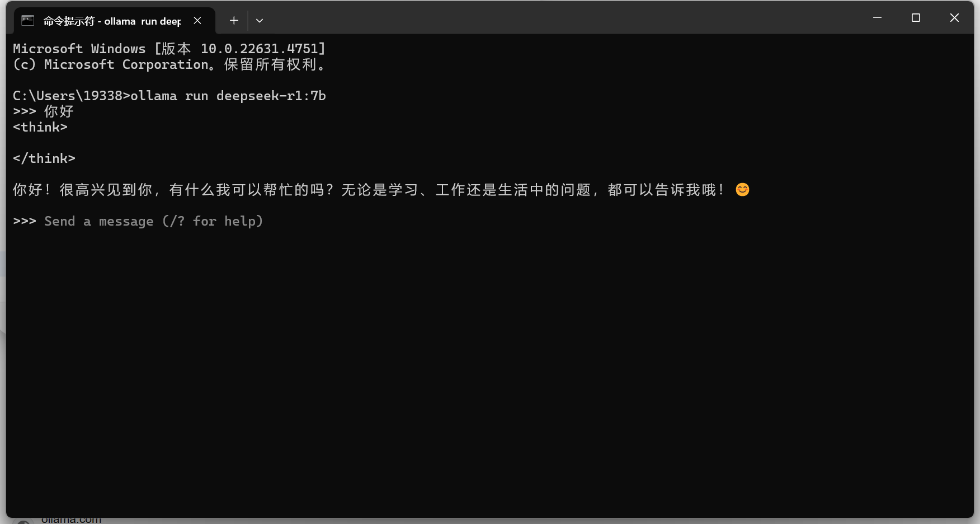Click the closing </think> tag line

click(x=44, y=158)
